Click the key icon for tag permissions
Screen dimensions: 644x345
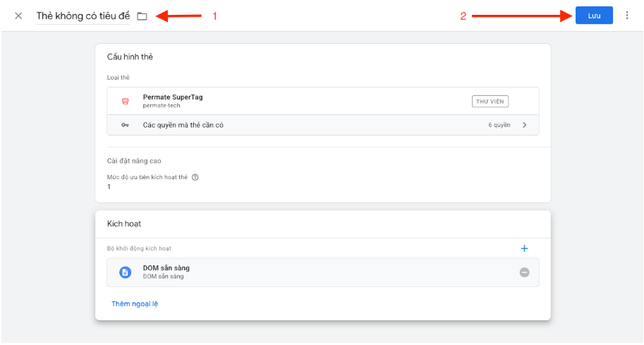125,125
